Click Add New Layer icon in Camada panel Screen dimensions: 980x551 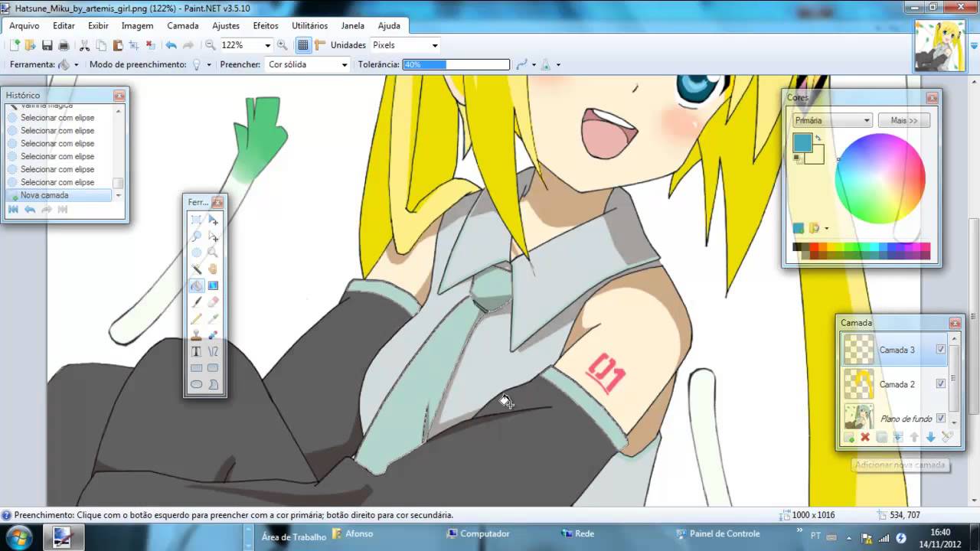(849, 437)
